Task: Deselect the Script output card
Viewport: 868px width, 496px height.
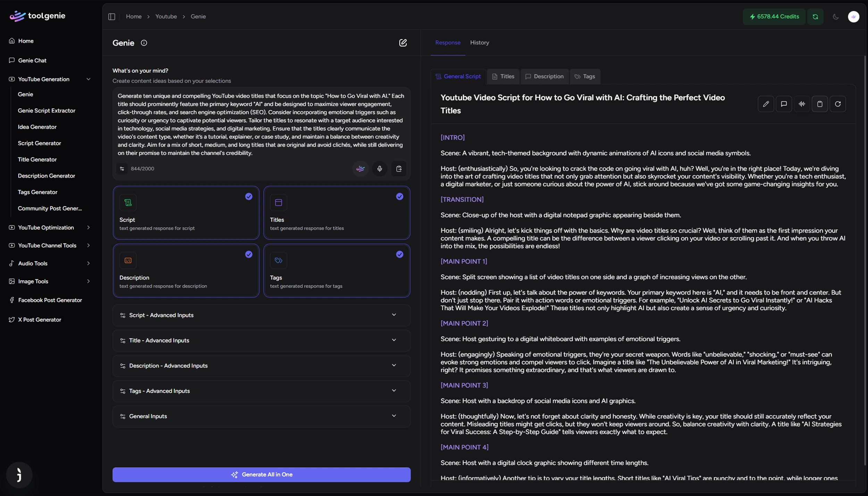Action: (x=186, y=213)
